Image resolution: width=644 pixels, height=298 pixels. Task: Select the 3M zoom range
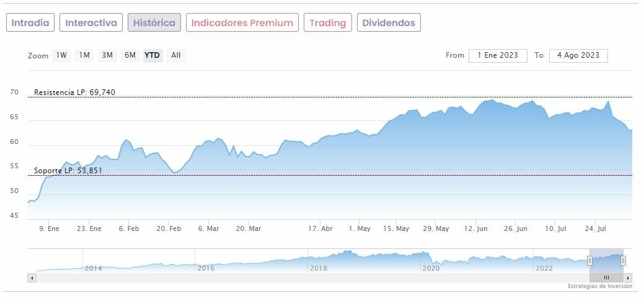pyautogui.click(x=107, y=55)
